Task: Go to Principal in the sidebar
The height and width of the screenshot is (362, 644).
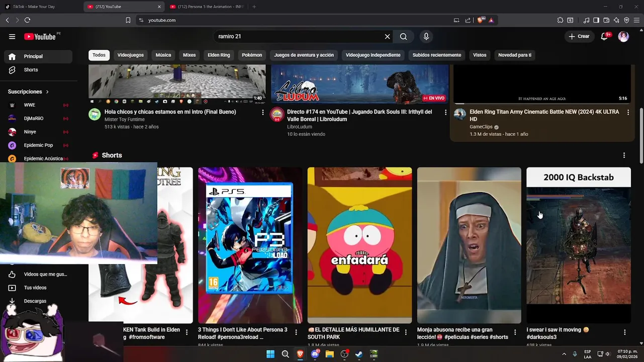Action: [38, 56]
